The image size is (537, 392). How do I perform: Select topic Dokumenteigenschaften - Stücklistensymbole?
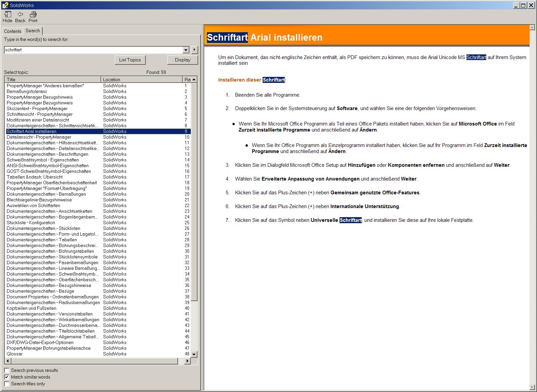tap(98, 257)
